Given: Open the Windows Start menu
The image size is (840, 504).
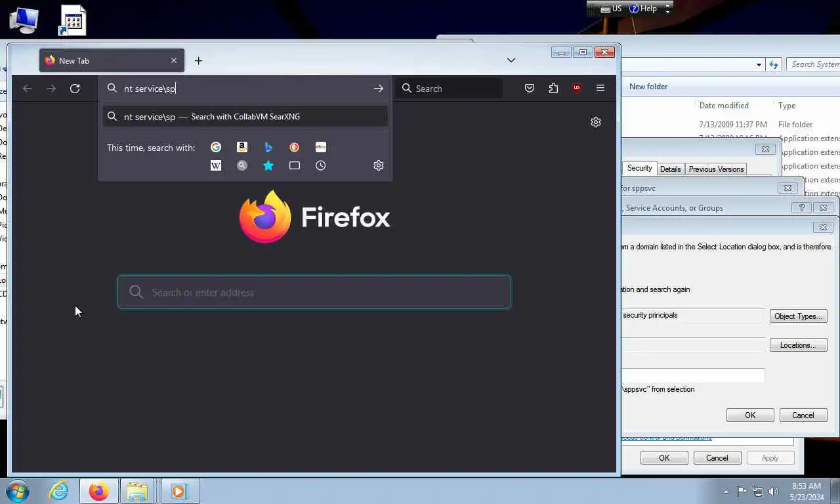Looking at the screenshot, I should point(18,491).
